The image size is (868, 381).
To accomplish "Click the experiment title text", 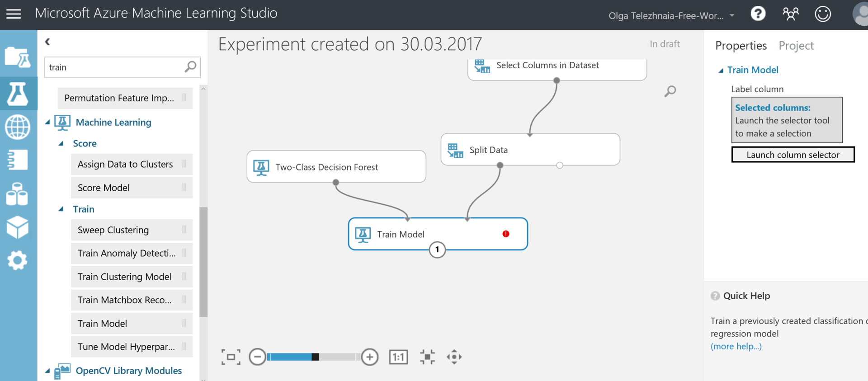I will click(350, 44).
